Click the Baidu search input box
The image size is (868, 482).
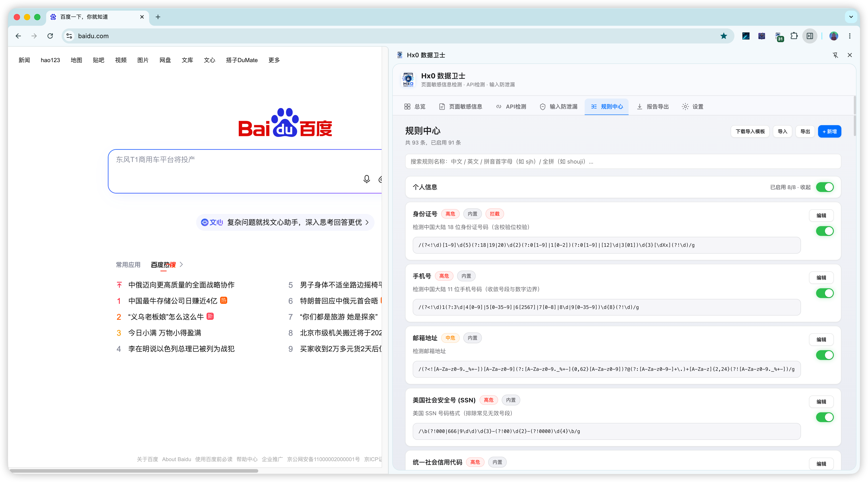pyautogui.click(x=245, y=171)
